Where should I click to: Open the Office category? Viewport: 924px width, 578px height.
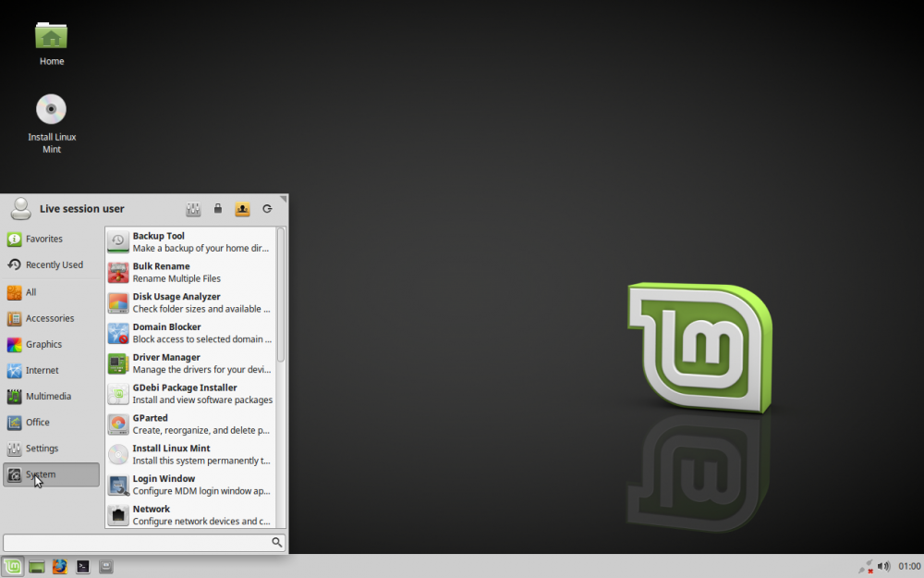pyautogui.click(x=51, y=423)
